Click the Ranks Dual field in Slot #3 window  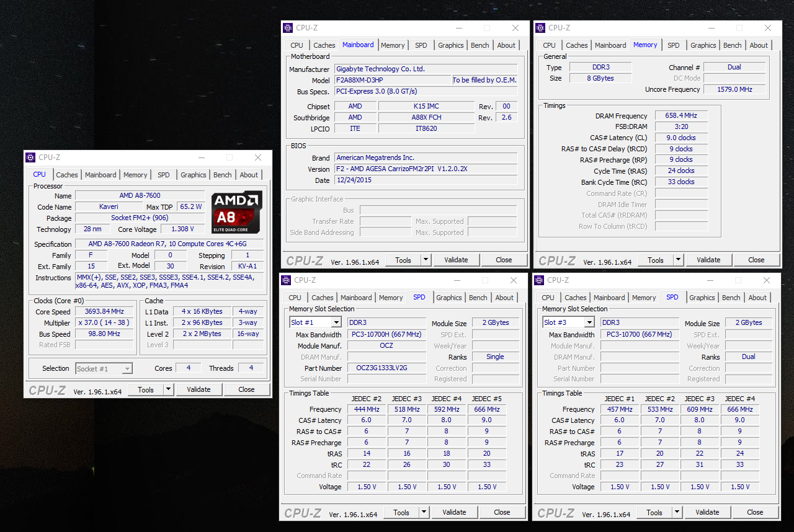coord(749,357)
